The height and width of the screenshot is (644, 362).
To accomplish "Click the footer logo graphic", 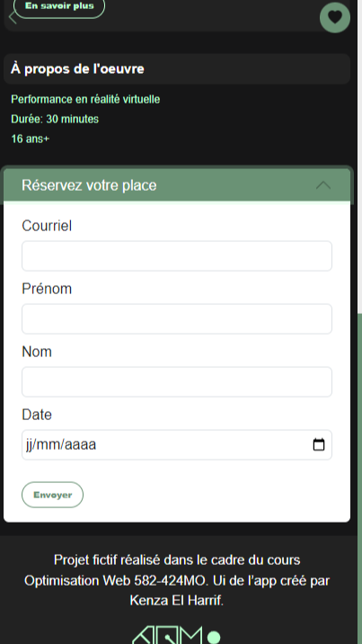I will [167, 635].
